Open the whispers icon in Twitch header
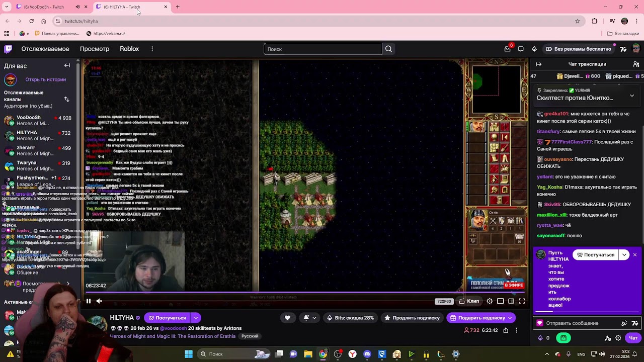This screenshot has width=644, height=362. [521, 49]
